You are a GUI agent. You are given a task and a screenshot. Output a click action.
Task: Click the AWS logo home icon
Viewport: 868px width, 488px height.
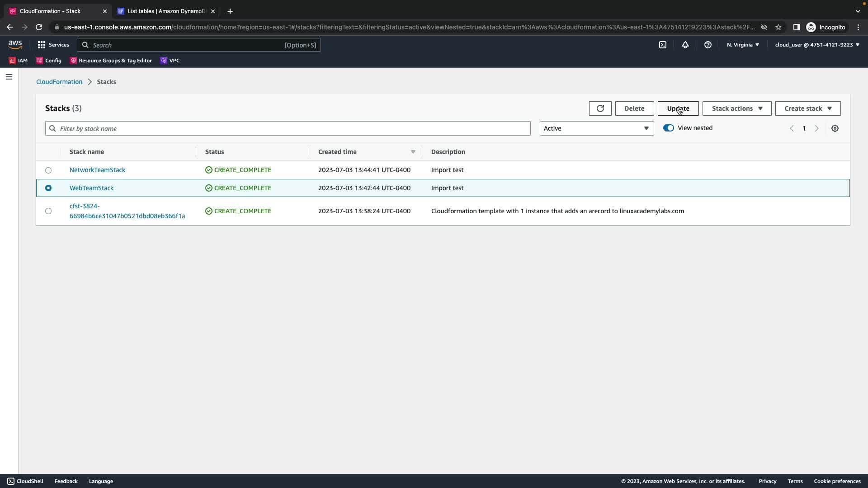click(x=15, y=45)
